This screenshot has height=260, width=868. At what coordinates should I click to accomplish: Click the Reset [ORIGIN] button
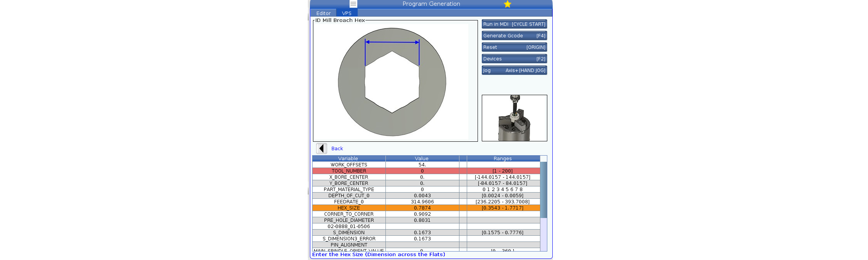tap(514, 47)
